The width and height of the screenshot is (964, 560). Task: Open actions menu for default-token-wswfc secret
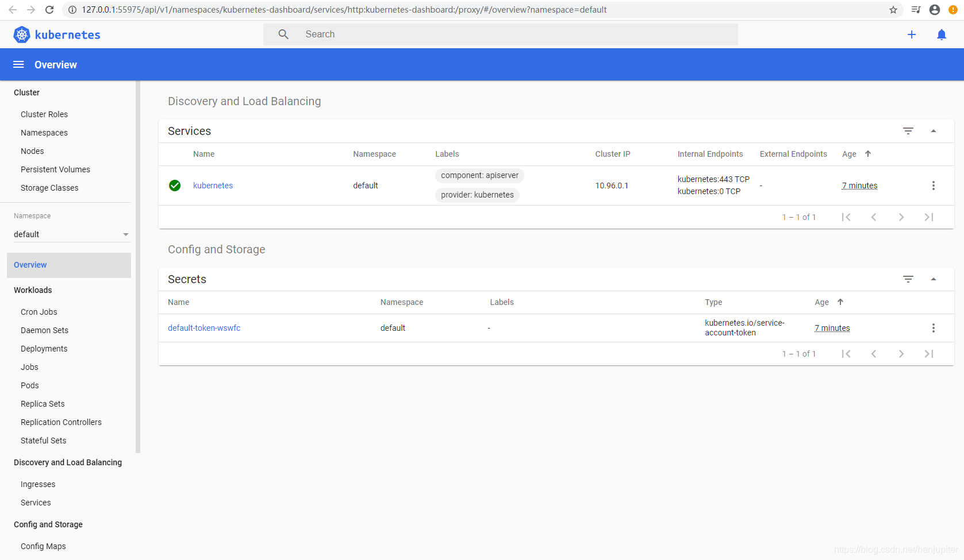tap(934, 328)
